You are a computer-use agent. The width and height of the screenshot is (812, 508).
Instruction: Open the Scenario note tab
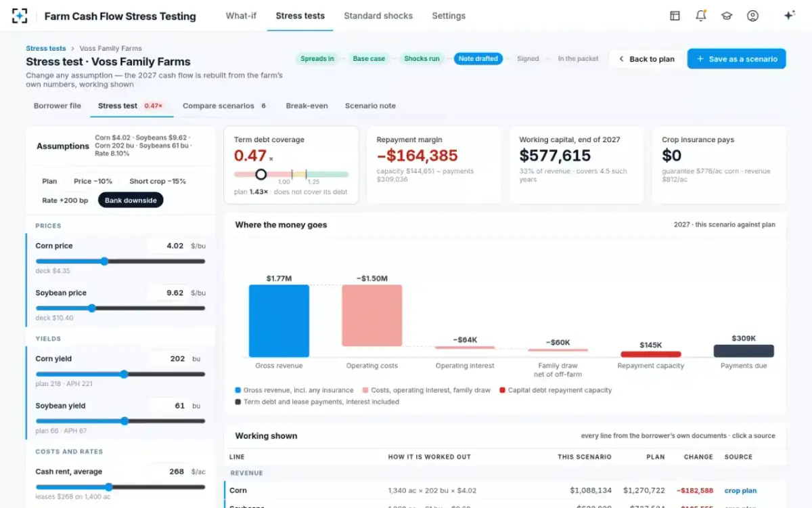pyautogui.click(x=370, y=106)
